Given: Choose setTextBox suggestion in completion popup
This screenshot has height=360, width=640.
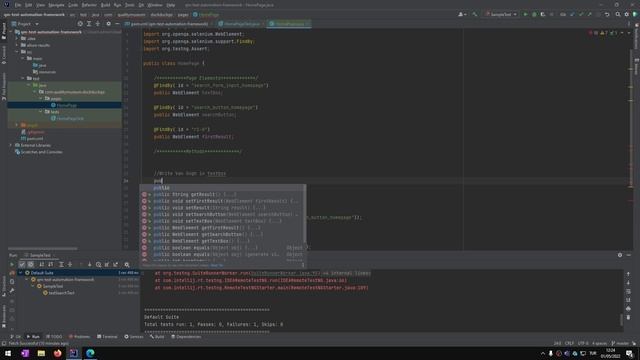Looking at the screenshot, I should click(223, 221).
